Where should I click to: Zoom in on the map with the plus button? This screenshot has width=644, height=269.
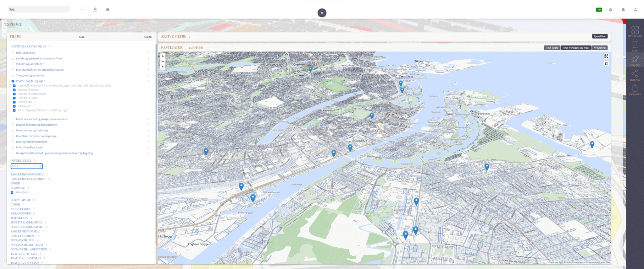(x=163, y=56)
